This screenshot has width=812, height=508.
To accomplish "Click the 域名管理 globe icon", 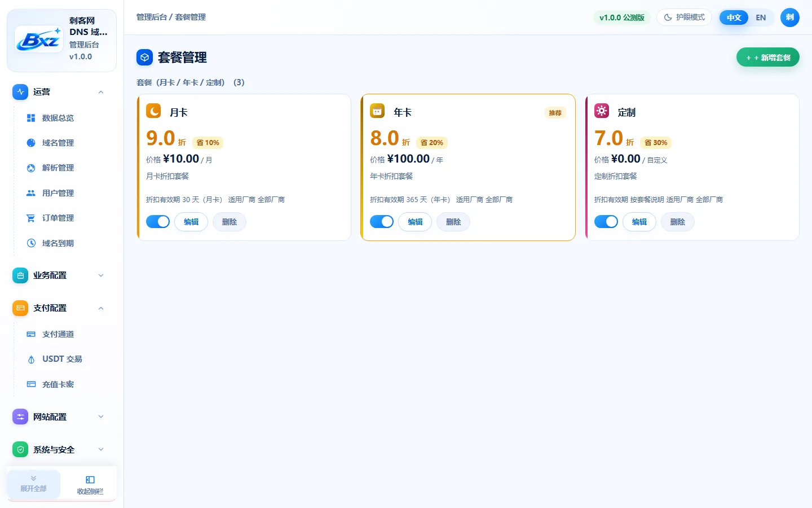I will [x=31, y=143].
